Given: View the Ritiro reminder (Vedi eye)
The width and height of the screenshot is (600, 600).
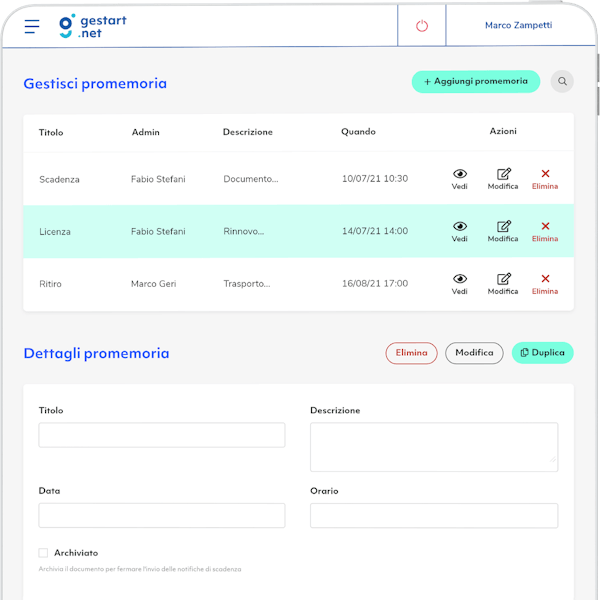Looking at the screenshot, I should click(x=460, y=284).
